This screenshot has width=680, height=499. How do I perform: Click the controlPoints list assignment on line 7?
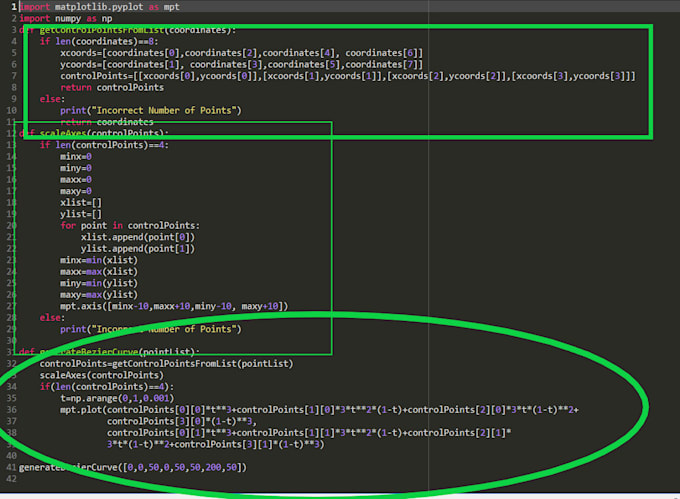(348, 76)
